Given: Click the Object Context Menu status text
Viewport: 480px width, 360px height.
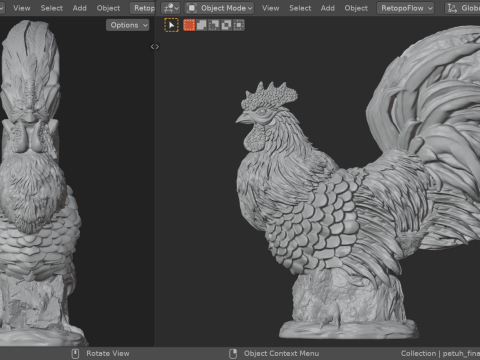Looking at the screenshot, I should [281, 353].
